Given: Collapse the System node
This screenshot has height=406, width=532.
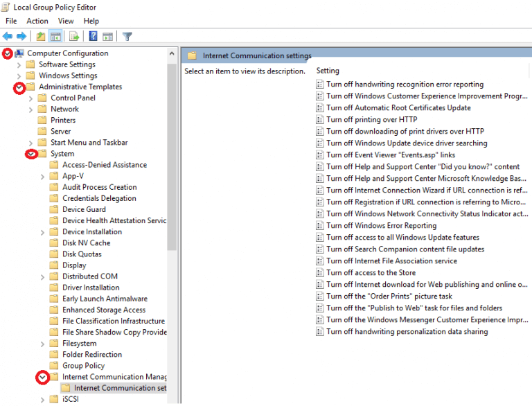Looking at the screenshot, I should (x=31, y=154).
